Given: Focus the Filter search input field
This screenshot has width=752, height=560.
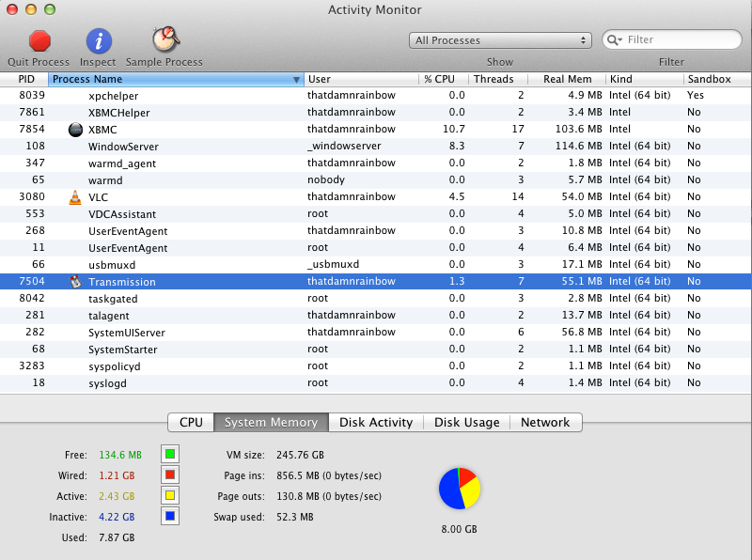Looking at the screenshot, I should [x=672, y=39].
